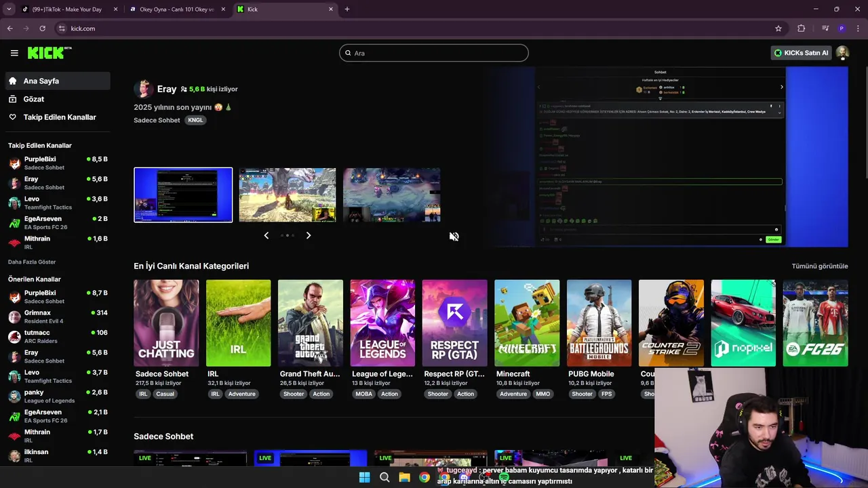Screen dimensions: 868x488
Task: Open ilkinsan recommended channel
Action: 58,455
